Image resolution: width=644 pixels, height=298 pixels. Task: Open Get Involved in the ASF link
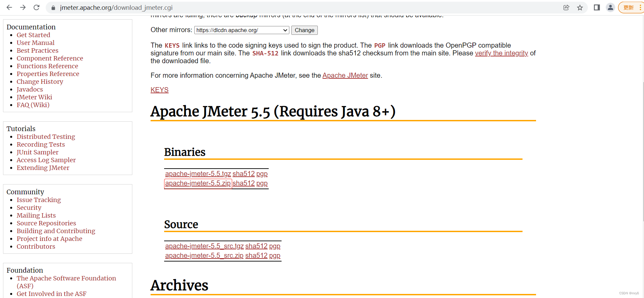click(51, 294)
